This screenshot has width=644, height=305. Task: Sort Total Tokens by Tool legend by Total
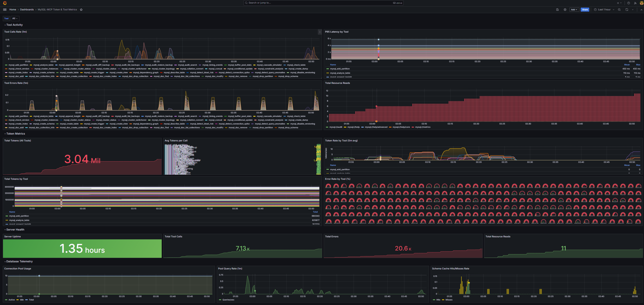[x=315, y=212]
